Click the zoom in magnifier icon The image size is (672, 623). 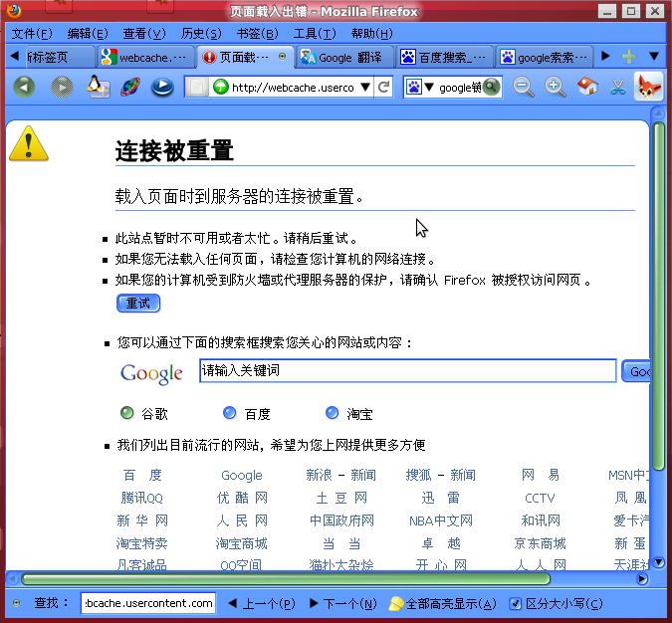click(556, 87)
